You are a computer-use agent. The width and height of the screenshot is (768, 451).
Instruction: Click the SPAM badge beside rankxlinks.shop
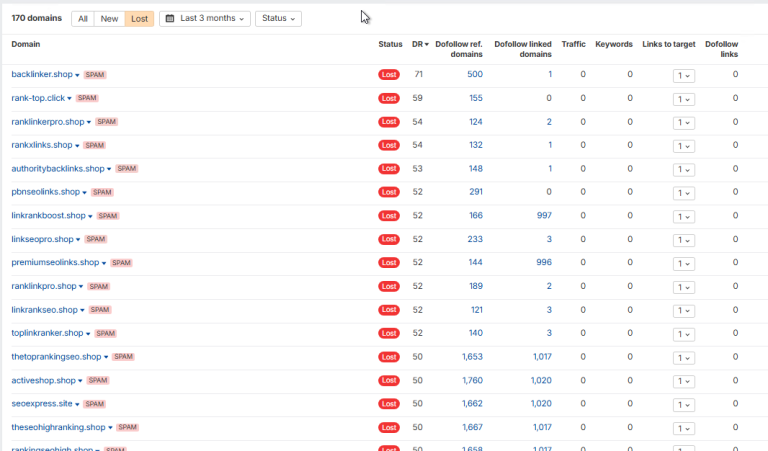pos(95,145)
